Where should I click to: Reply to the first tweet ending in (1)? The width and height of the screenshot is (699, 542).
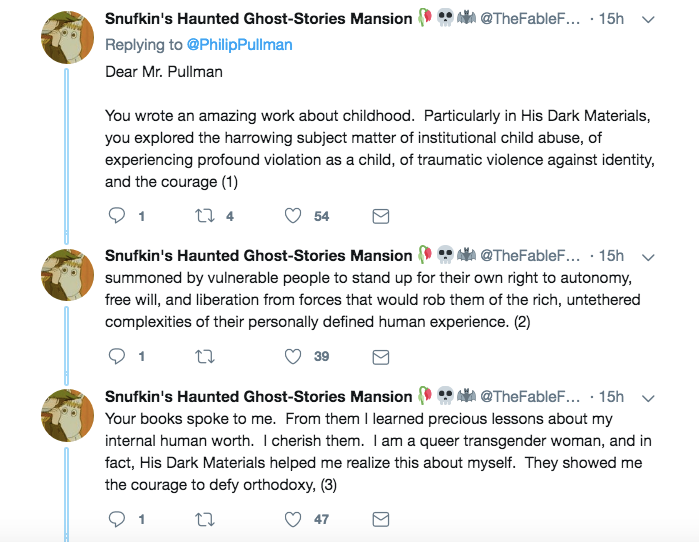coord(116,216)
